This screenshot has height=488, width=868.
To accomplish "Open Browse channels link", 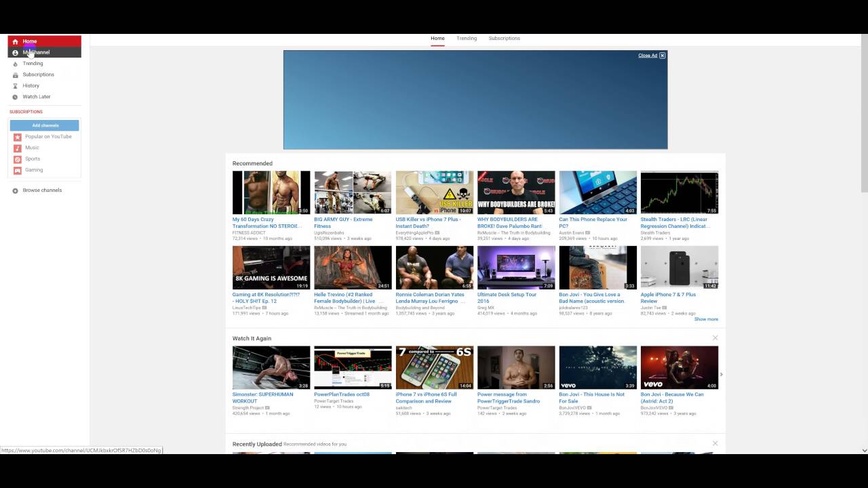I will 42,190.
